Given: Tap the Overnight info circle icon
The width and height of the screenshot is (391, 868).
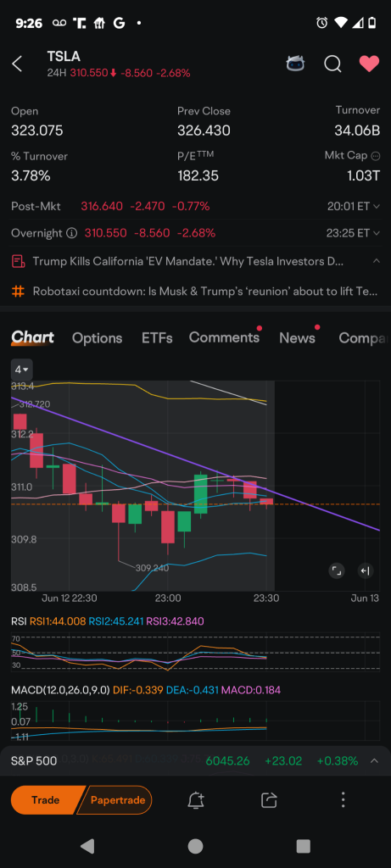Looking at the screenshot, I should [x=71, y=233].
